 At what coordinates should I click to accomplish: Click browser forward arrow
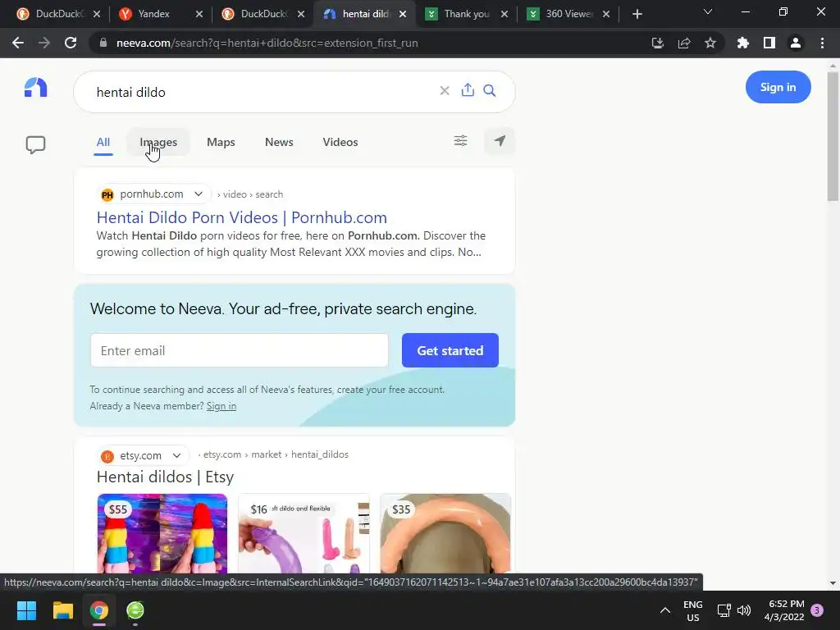pos(44,43)
